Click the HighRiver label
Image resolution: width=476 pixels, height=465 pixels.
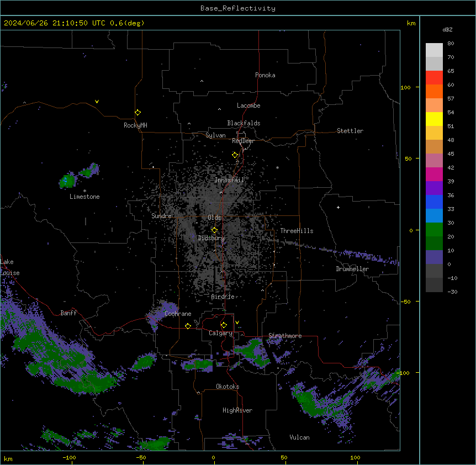tap(237, 410)
